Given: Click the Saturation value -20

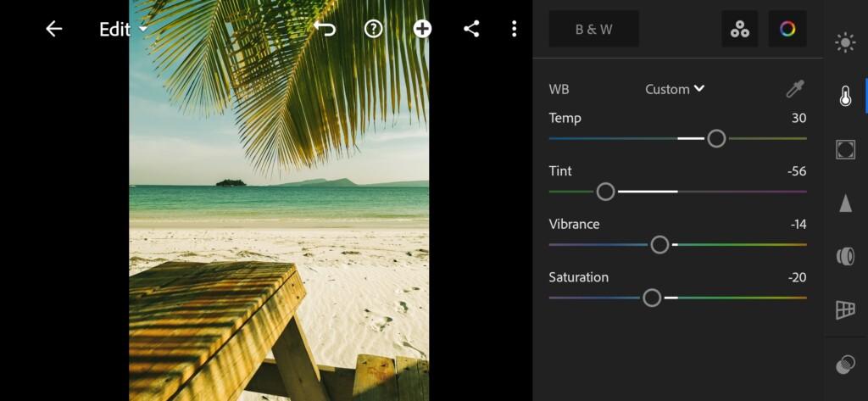Looking at the screenshot, I should pyautogui.click(x=797, y=277).
